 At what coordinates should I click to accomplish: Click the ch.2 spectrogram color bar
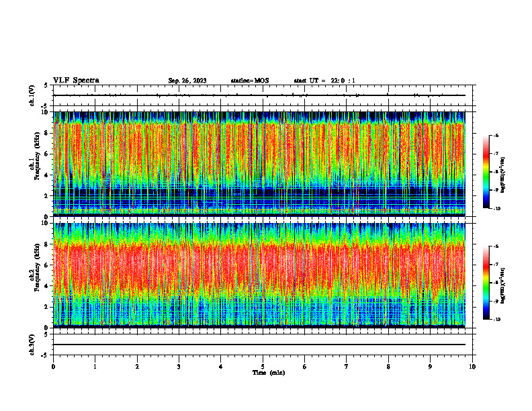(x=486, y=283)
